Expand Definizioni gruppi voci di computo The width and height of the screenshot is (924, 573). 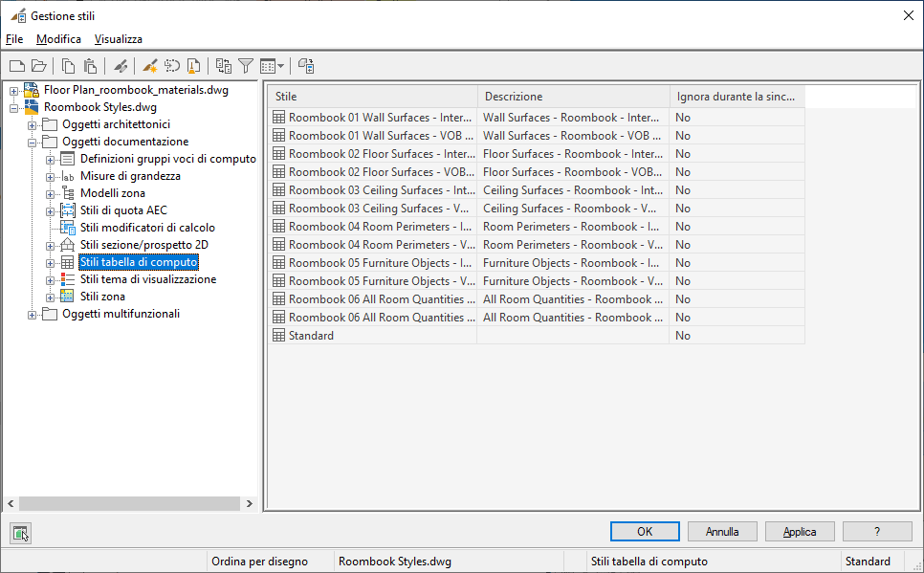tap(50, 160)
